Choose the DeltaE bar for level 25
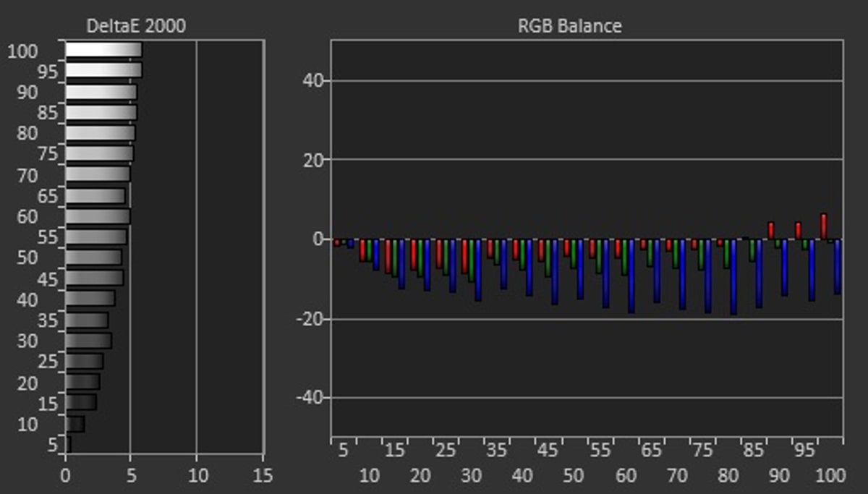Screen dimensions: 868x494 (85, 361)
